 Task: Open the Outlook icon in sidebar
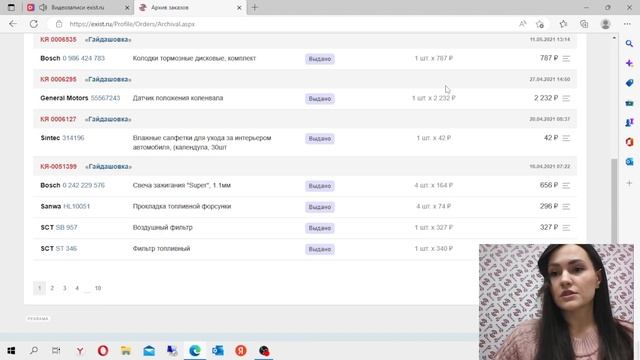click(629, 162)
